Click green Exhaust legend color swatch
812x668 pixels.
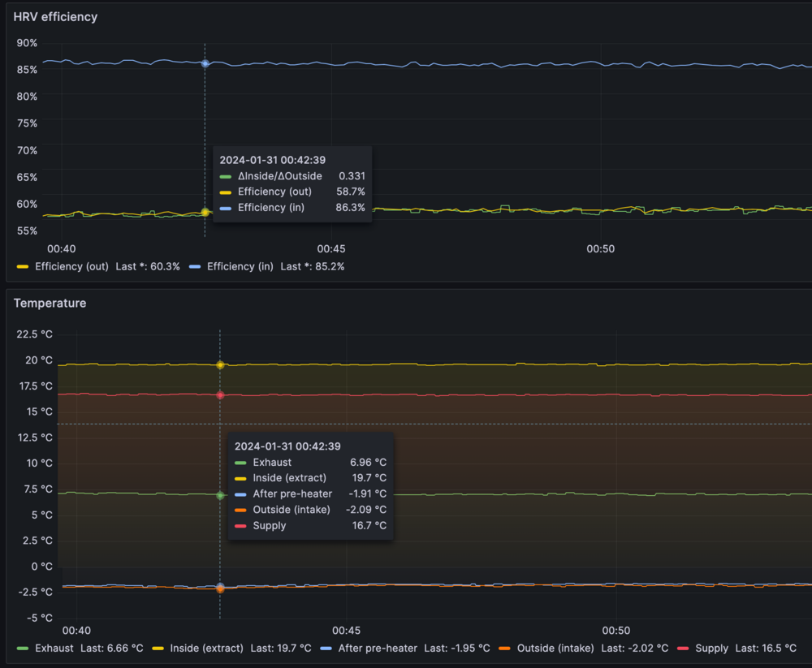(x=22, y=649)
